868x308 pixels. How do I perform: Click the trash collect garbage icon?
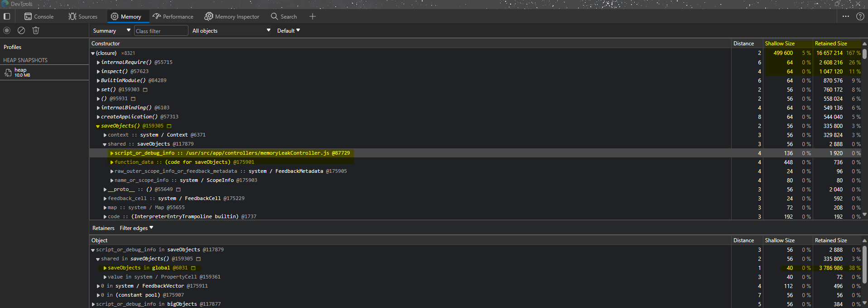pos(36,30)
